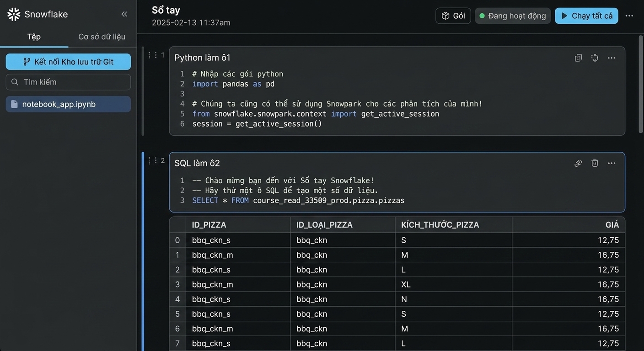This screenshot has width=644, height=351.
Task: Focus the Tìm kiếm search field
Action: (x=68, y=82)
